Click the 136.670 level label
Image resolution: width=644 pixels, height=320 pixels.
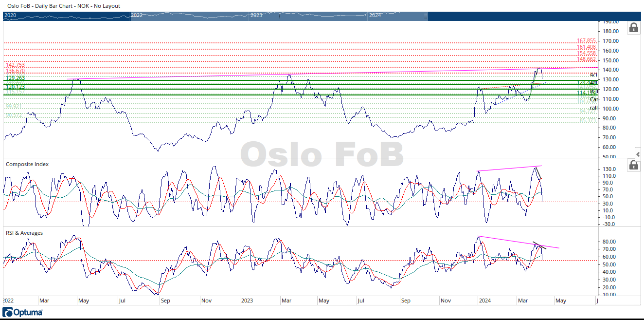15,71
